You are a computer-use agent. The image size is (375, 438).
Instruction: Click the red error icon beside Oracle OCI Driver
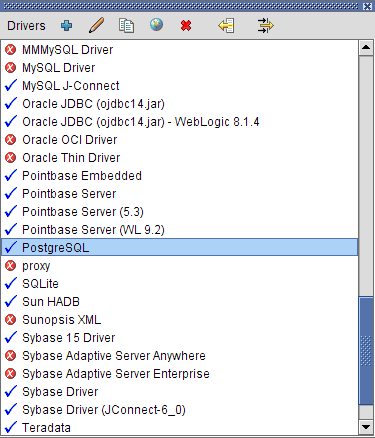coord(11,140)
